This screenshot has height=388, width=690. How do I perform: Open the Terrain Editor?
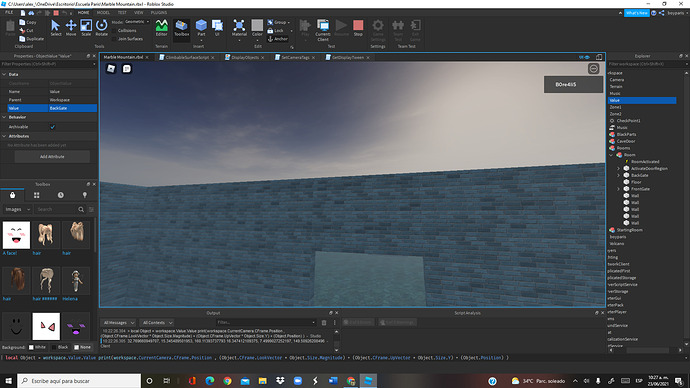point(161,28)
